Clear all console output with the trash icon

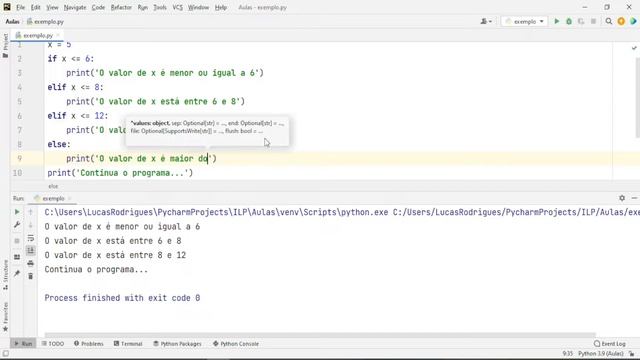(x=31, y=276)
